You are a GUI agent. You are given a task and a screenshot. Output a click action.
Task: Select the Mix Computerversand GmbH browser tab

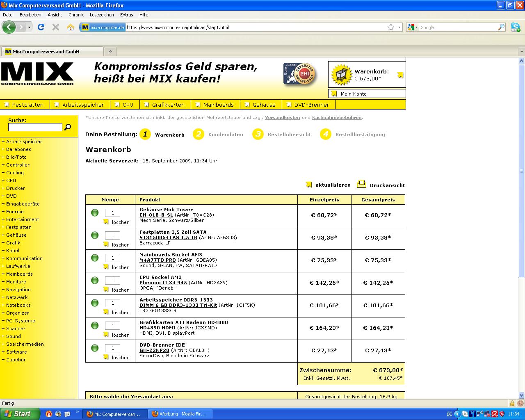tap(52, 51)
